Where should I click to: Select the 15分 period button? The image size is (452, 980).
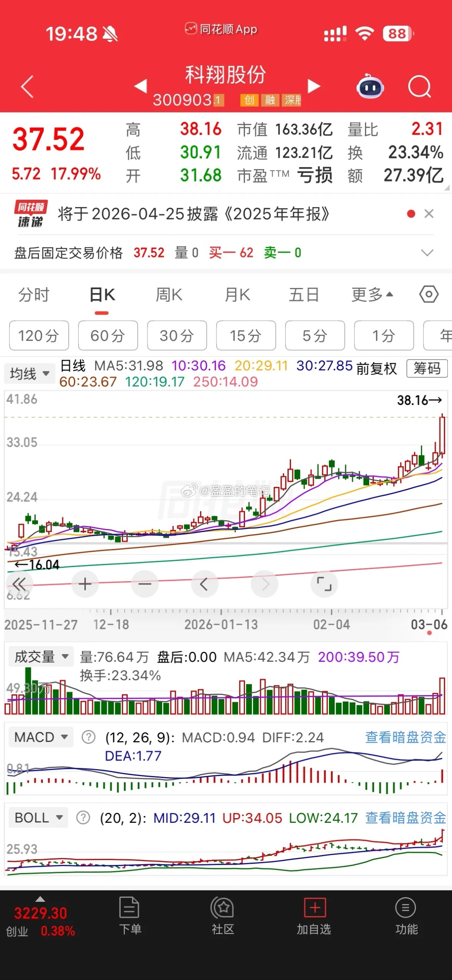click(x=246, y=336)
